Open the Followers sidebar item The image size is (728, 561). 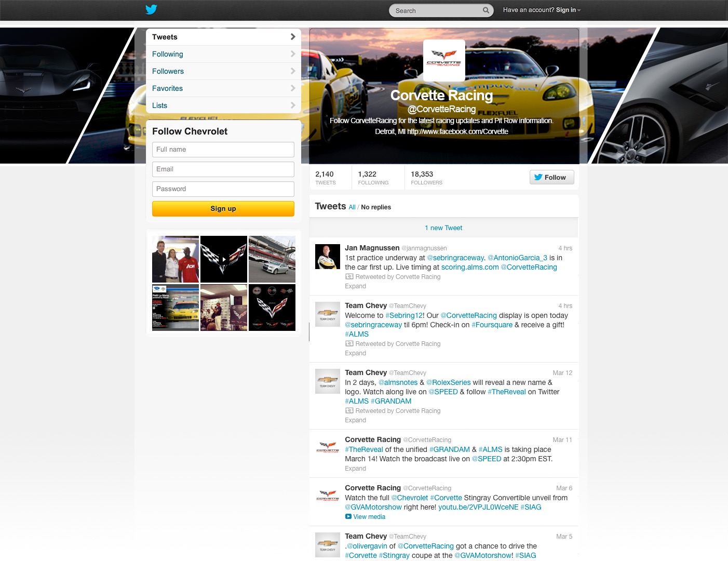click(x=223, y=71)
